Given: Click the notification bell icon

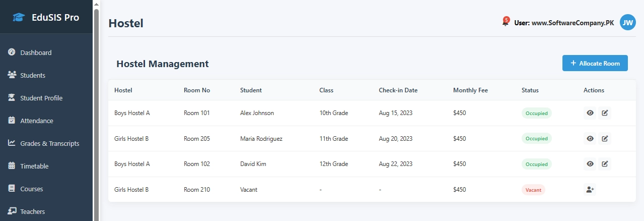Looking at the screenshot, I should point(505,22).
